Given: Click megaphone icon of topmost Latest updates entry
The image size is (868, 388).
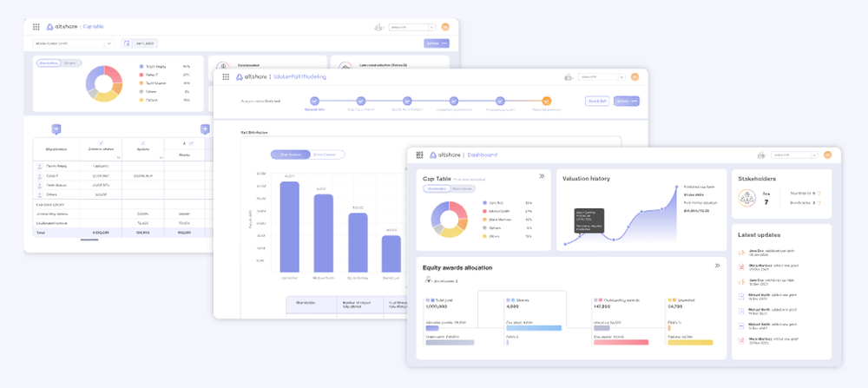Looking at the screenshot, I should [742, 253].
